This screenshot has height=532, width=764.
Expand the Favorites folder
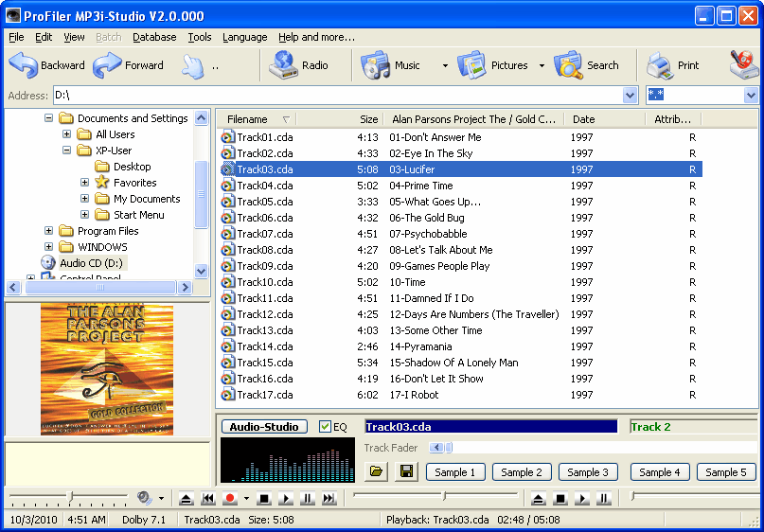pos(85,182)
